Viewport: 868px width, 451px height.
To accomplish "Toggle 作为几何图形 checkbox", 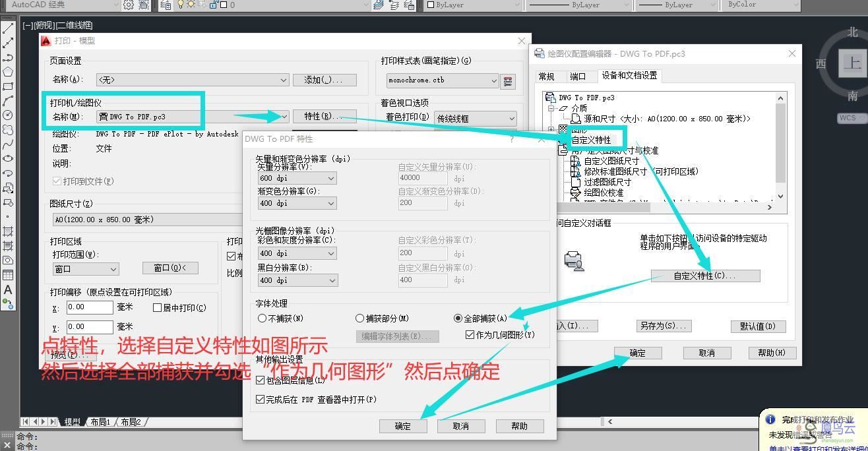I will click(470, 335).
